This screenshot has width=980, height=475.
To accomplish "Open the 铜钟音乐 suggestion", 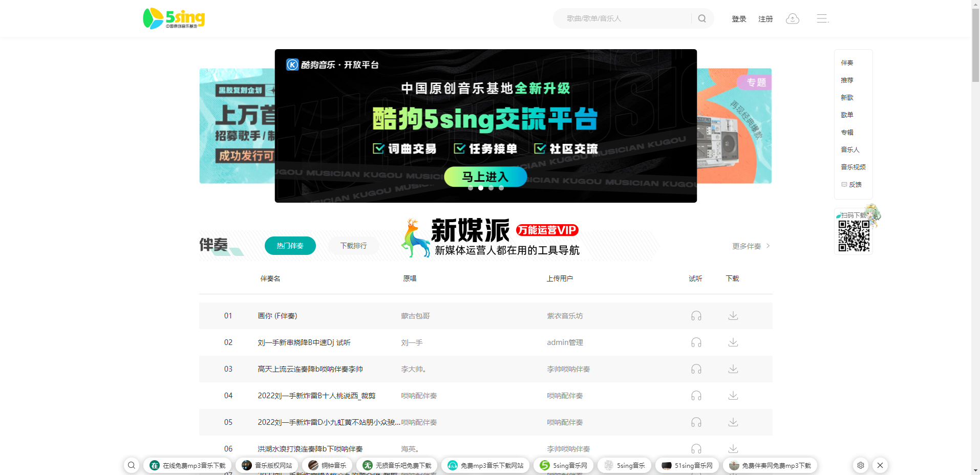I will pos(327,465).
